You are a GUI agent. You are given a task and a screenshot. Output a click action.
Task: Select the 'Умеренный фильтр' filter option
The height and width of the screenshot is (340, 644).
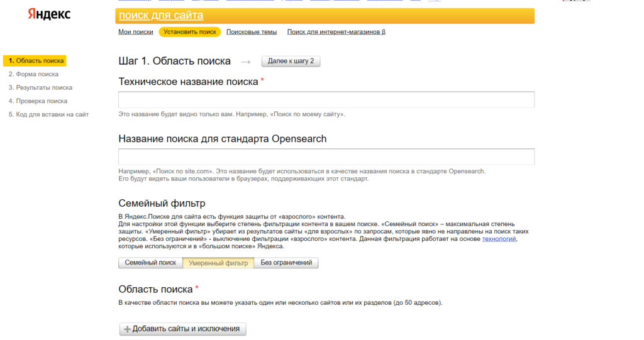point(218,263)
